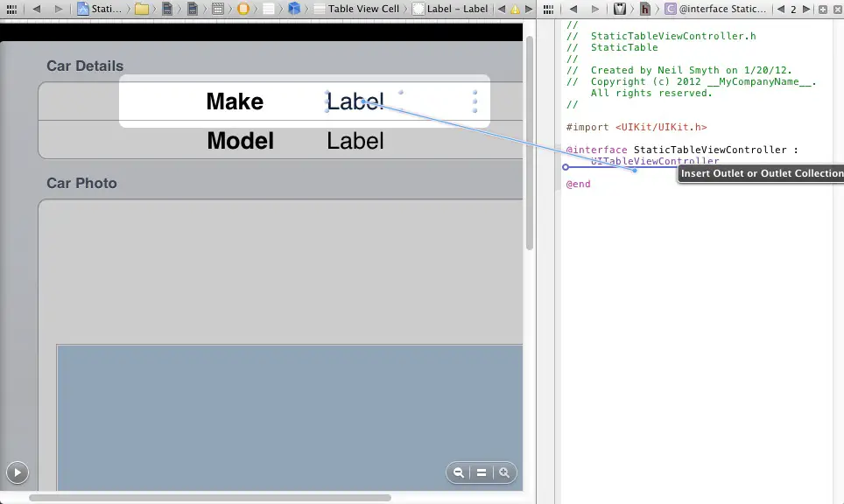Open the Label – Label breadcrumb dropdown
Viewport: 844px width, 504px height.
point(454,9)
